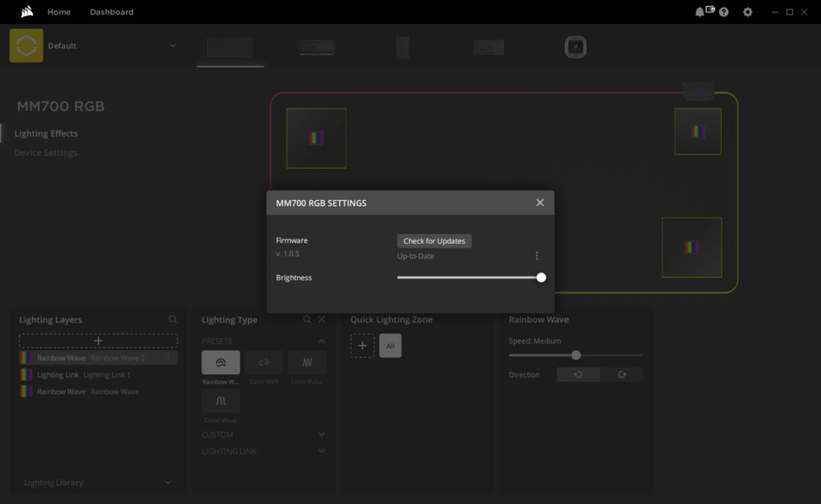Set direction to counterclockwise
Screen dimensions: 821x504
click(578, 375)
